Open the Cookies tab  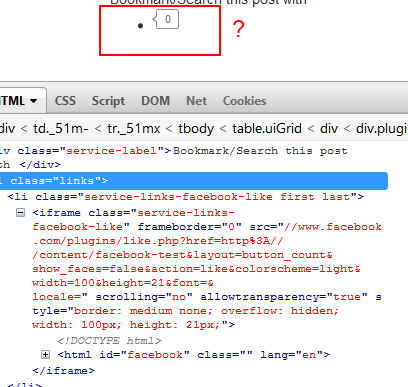point(245,101)
